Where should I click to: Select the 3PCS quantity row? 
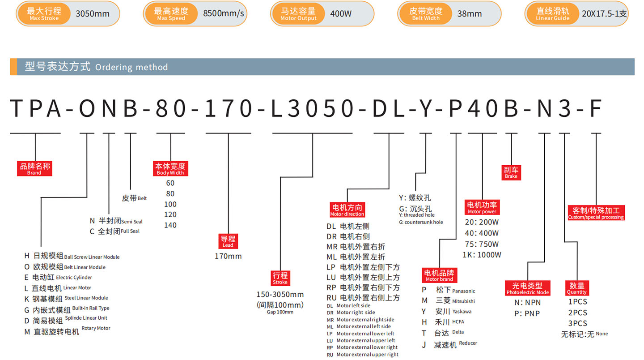point(578,323)
